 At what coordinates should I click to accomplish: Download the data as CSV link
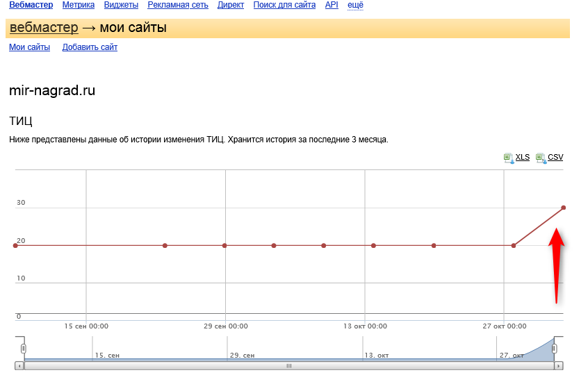click(x=555, y=157)
